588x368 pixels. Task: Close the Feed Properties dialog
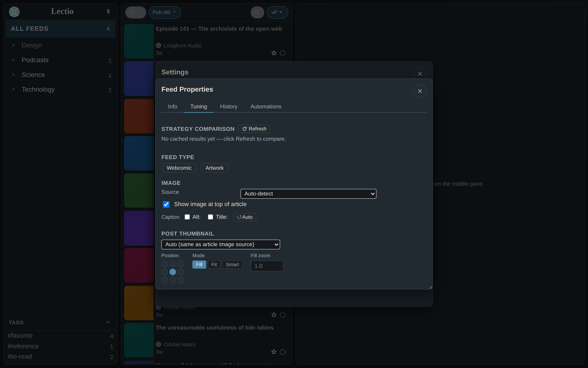coord(420,91)
